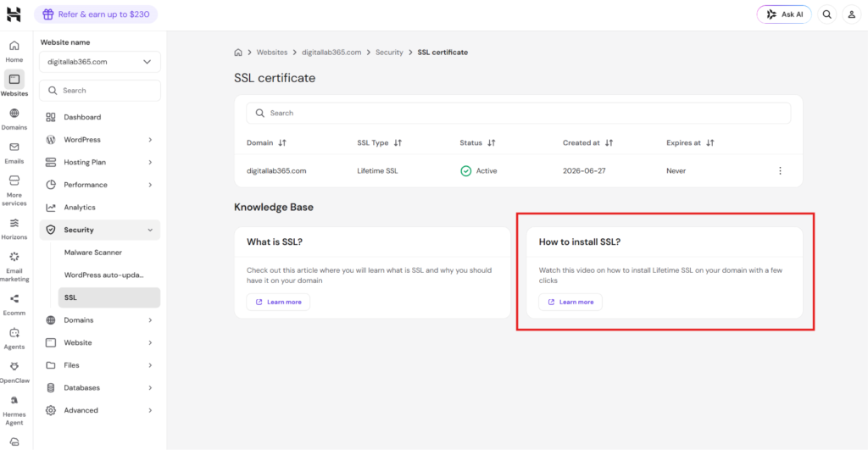
Task: Open More services in the left rail
Action: 14,191
